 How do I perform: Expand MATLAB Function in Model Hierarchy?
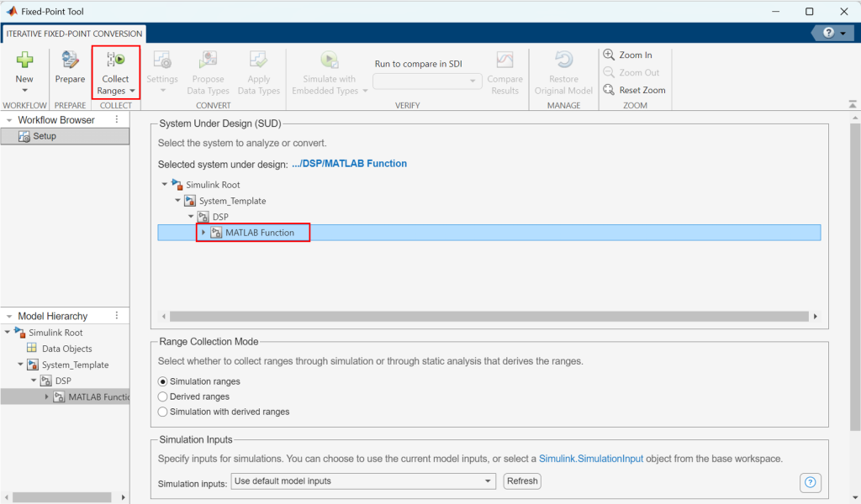click(47, 396)
